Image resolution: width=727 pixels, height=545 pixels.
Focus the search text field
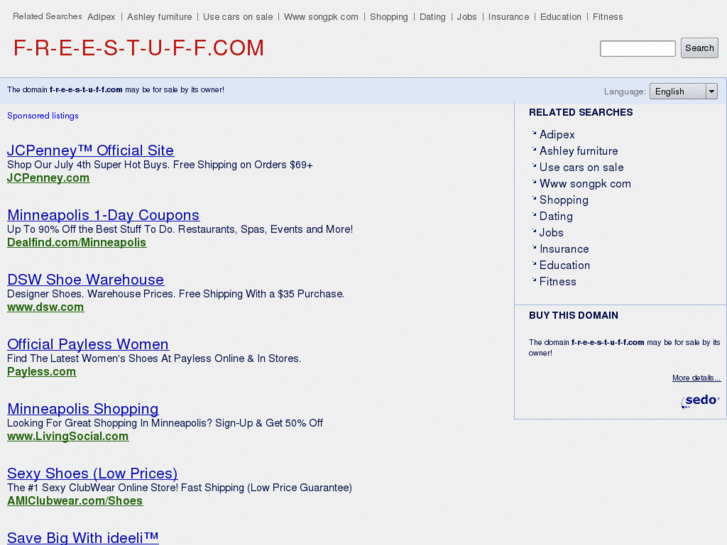click(x=638, y=49)
